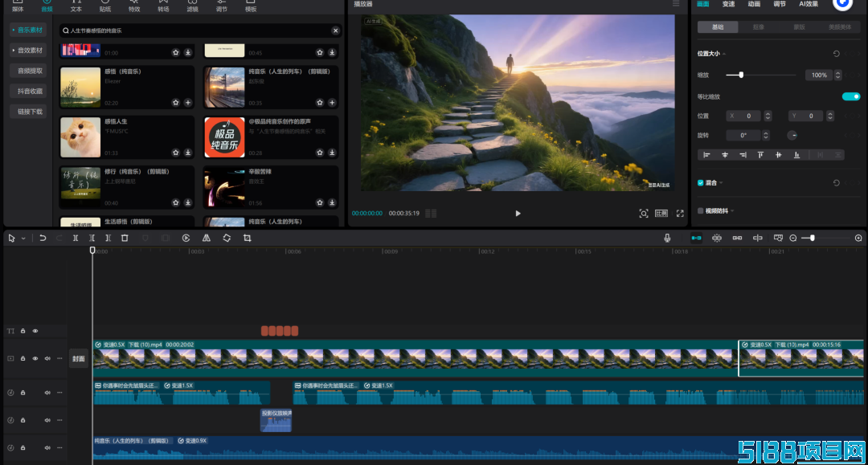The height and width of the screenshot is (465, 868).
Task: Click the crop tool icon
Action: click(x=248, y=238)
